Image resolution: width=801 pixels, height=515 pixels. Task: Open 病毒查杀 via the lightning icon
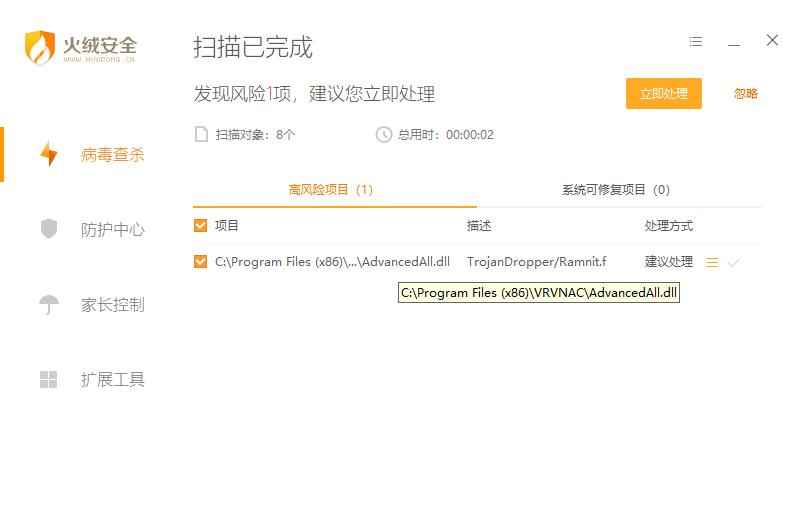click(48, 154)
